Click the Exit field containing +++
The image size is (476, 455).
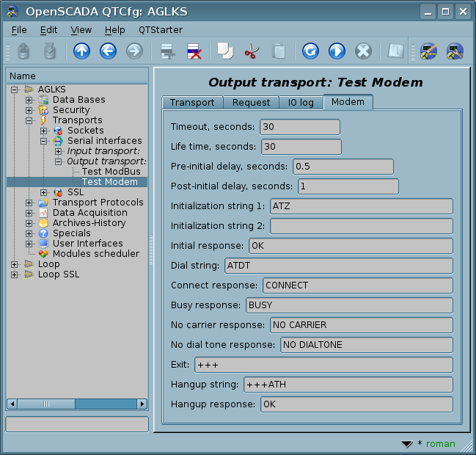coord(324,365)
